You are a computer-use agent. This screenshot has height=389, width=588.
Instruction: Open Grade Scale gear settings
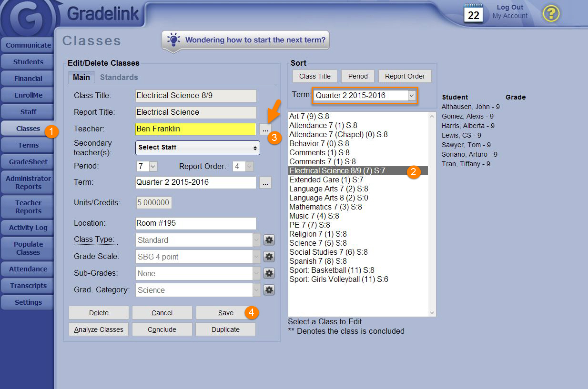tap(269, 257)
